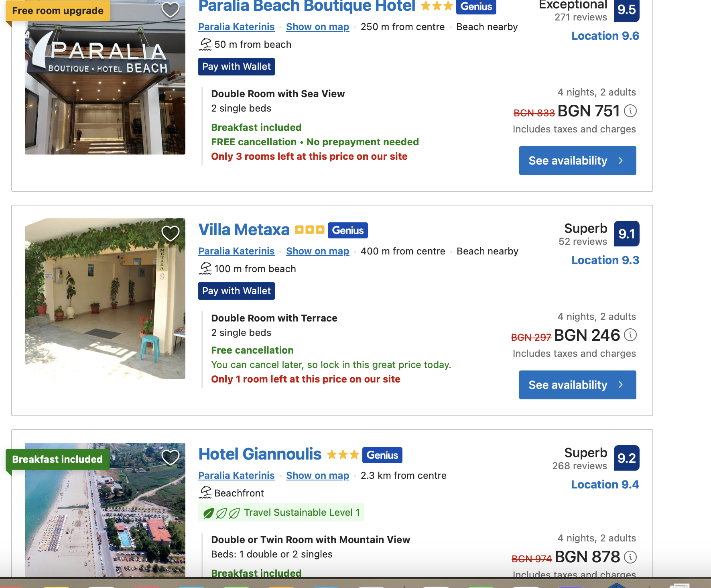Viewport: 711px width, 588px height.
Task: Open price info icon next to BGN 751
Action: (x=630, y=111)
